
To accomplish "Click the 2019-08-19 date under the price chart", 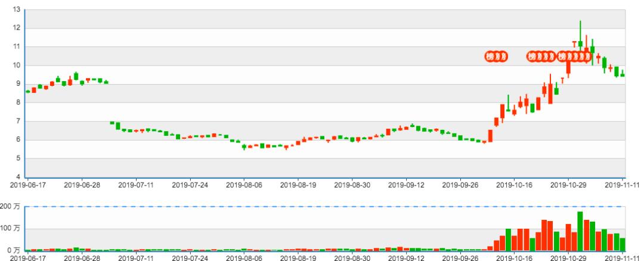I will (x=298, y=185).
